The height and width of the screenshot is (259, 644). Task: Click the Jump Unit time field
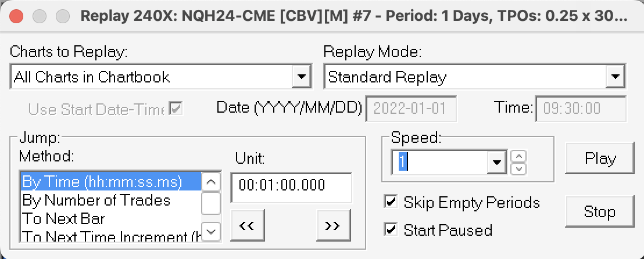[x=291, y=186]
